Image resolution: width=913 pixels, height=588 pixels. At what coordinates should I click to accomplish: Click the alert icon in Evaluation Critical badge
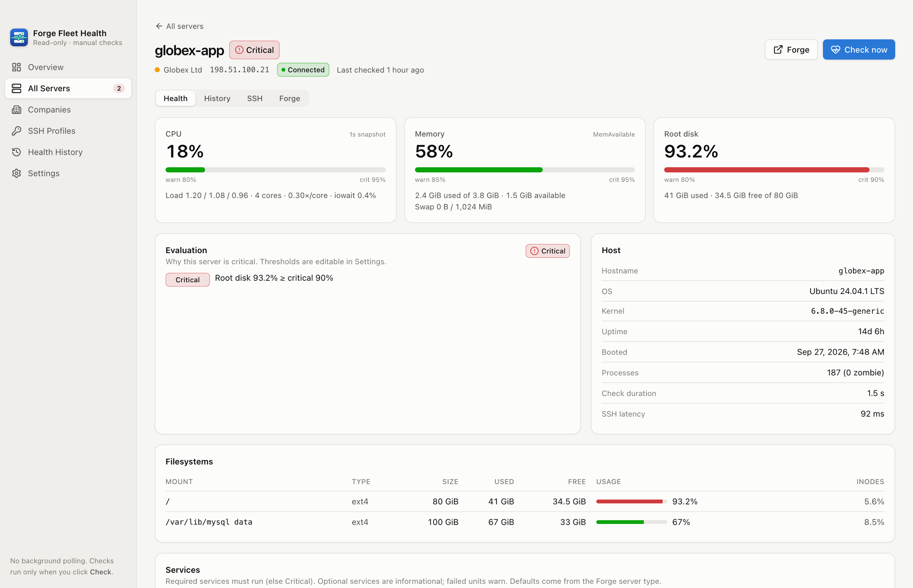point(534,251)
